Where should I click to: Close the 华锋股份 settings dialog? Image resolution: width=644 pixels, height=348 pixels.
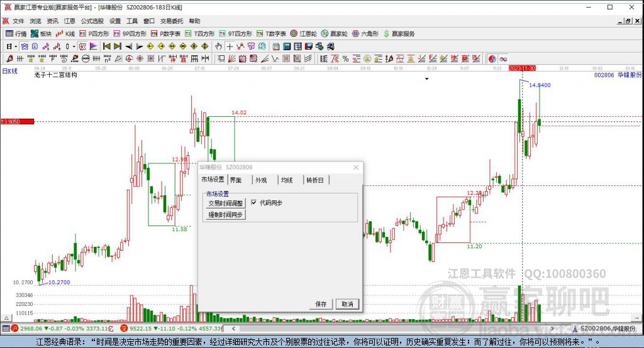[x=356, y=168]
